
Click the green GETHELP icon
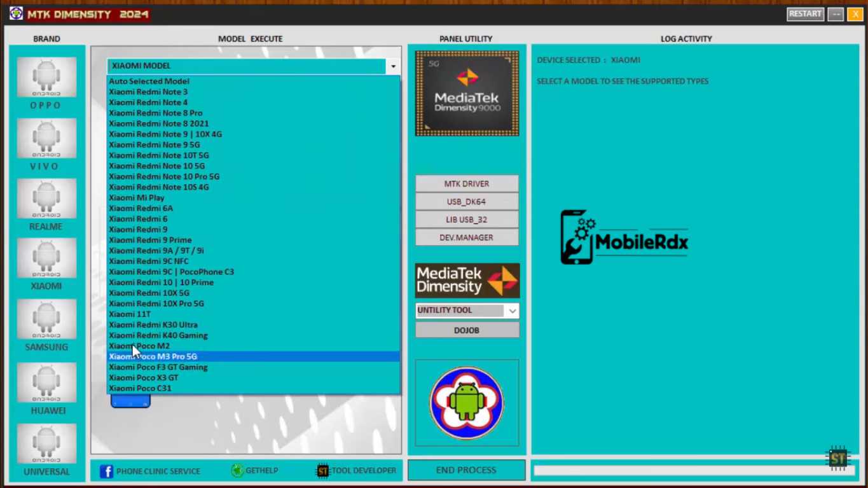click(x=237, y=471)
